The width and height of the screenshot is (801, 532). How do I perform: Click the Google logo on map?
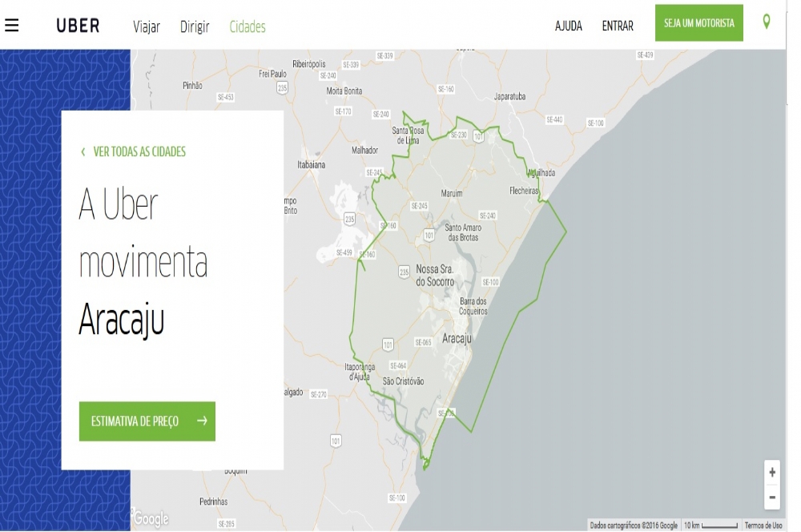pyautogui.click(x=151, y=519)
